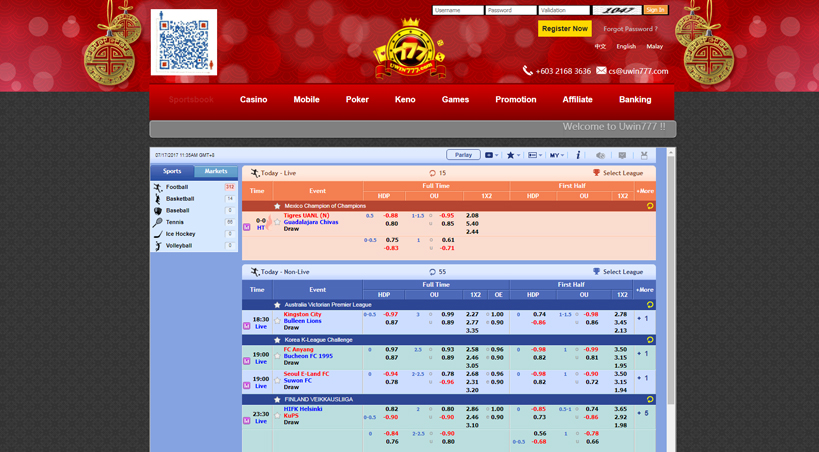Click the Football sport icon in sidebar
Viewport: 819px width, 452px height.
(x=158, y=187)
